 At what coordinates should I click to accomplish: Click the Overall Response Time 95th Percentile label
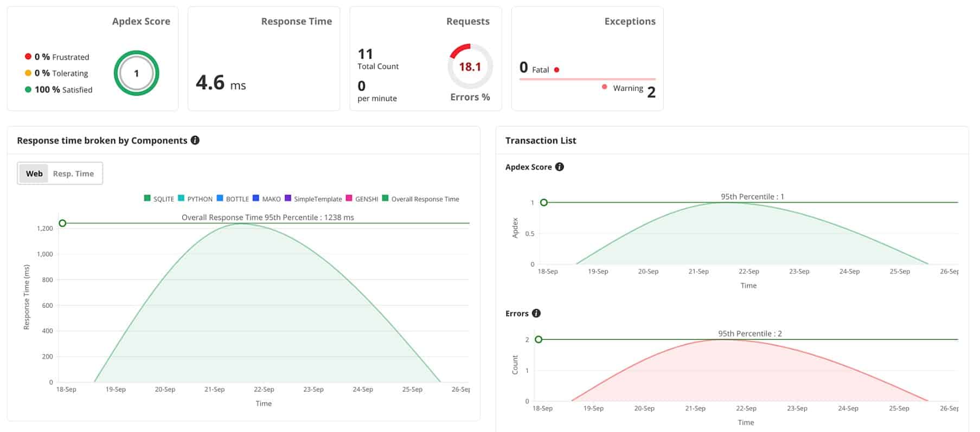point(268,217)
